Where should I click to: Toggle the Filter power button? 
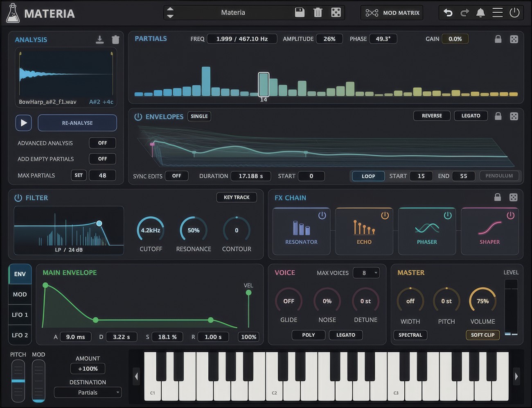pyautogui.click(x=18, y=198)
